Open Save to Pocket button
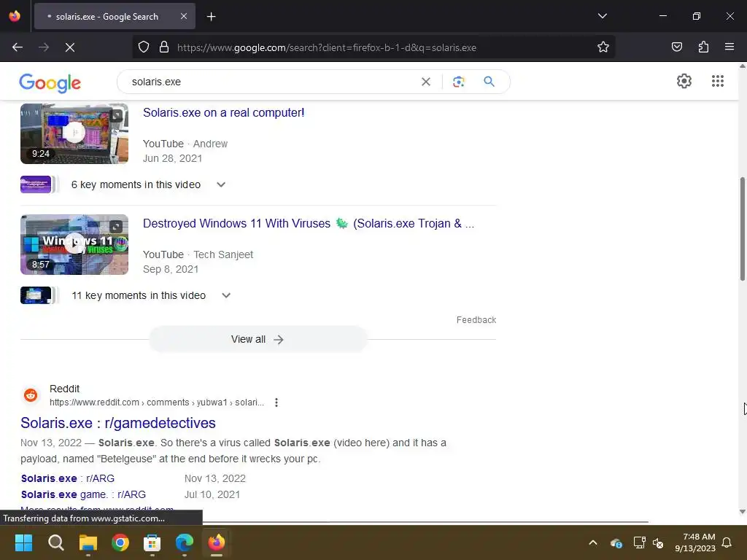The width and height of the screenshot is (747, 560). [676, 47]
